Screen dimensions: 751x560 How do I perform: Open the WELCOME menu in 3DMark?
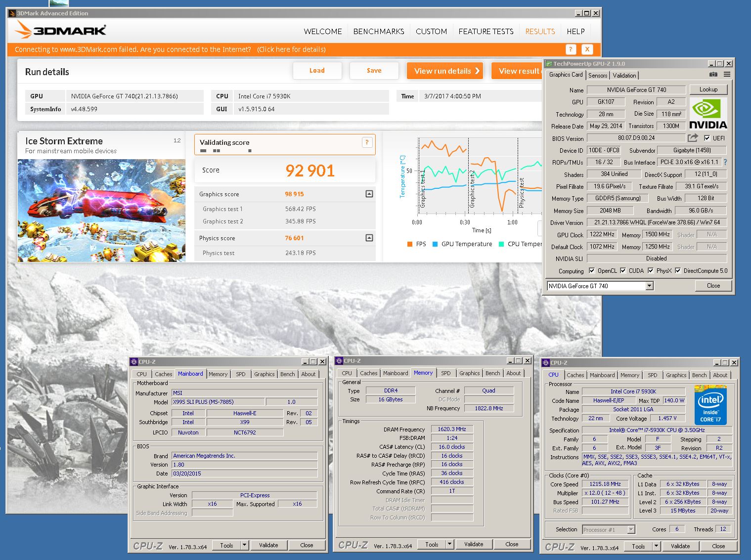[x=323, y=32]
